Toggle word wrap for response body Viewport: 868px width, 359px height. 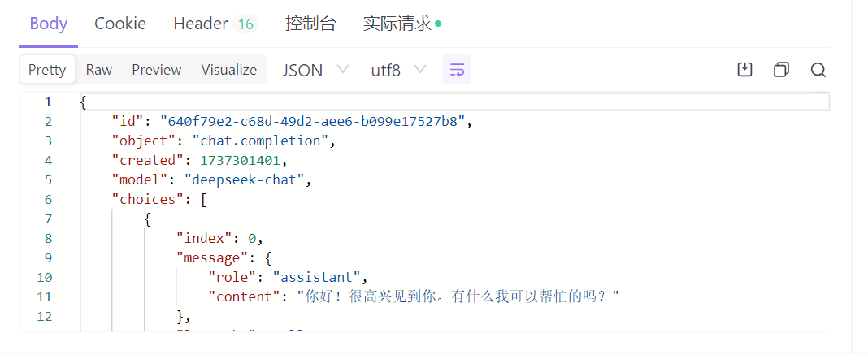coord(457,70)
